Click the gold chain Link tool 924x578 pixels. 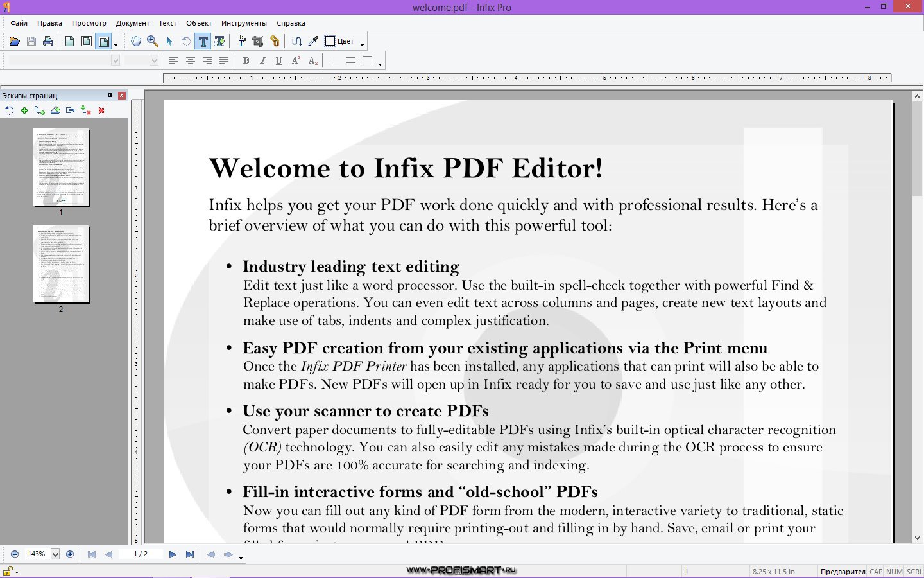[x=275, y=42]
